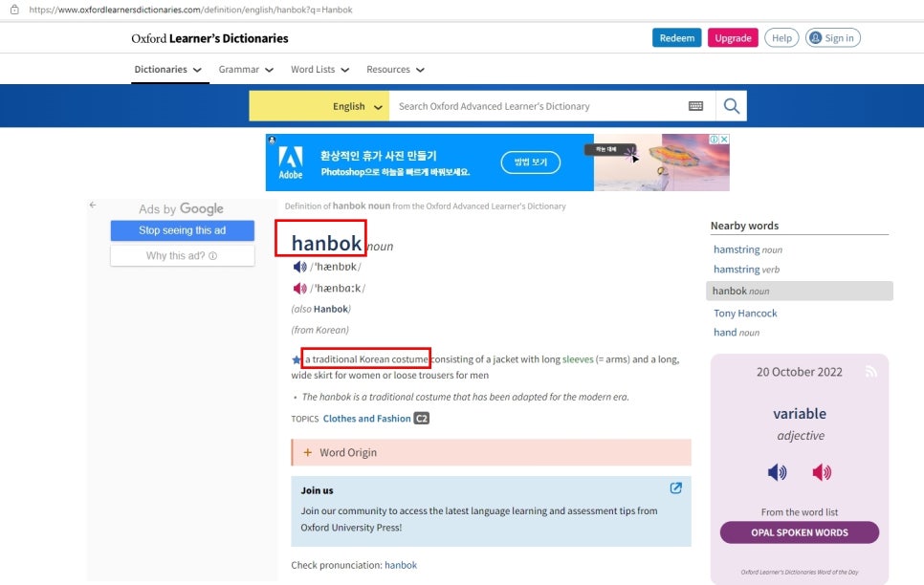Viewport: 924px width, 585px height.
Task: Click the Redeem button
Action: coord(676,38)
